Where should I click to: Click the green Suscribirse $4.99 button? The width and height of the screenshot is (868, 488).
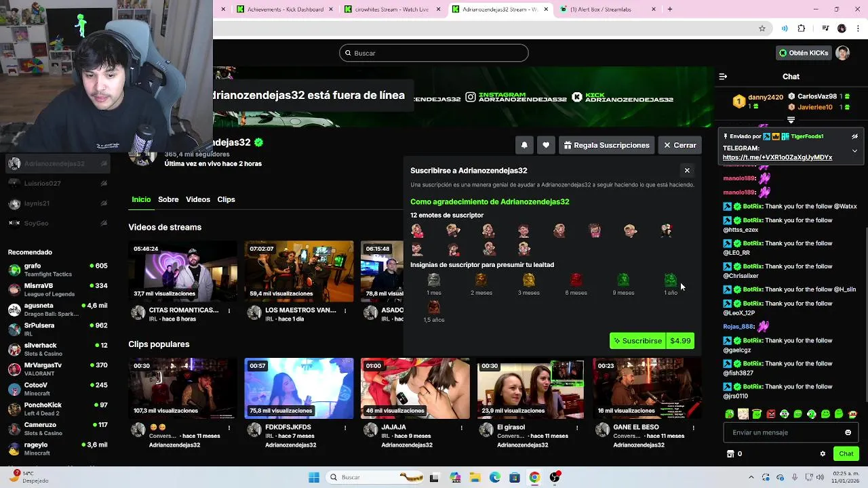tap(652, 341)
